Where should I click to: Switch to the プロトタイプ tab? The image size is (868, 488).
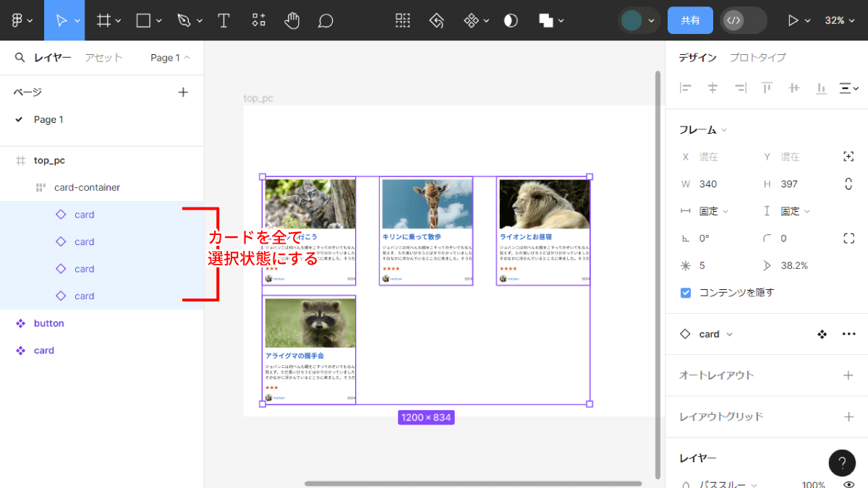pyautogui.click(x=757, y=58)
